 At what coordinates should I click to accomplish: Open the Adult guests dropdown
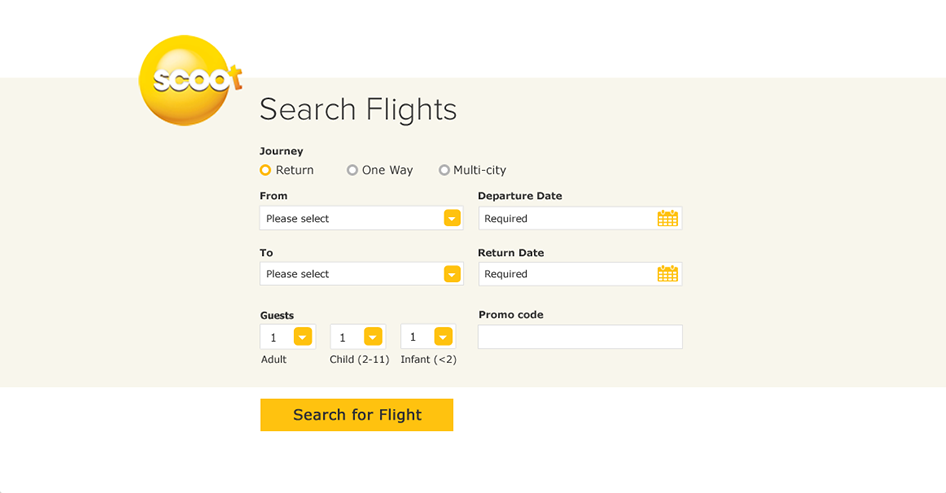(x=288, y=337)
